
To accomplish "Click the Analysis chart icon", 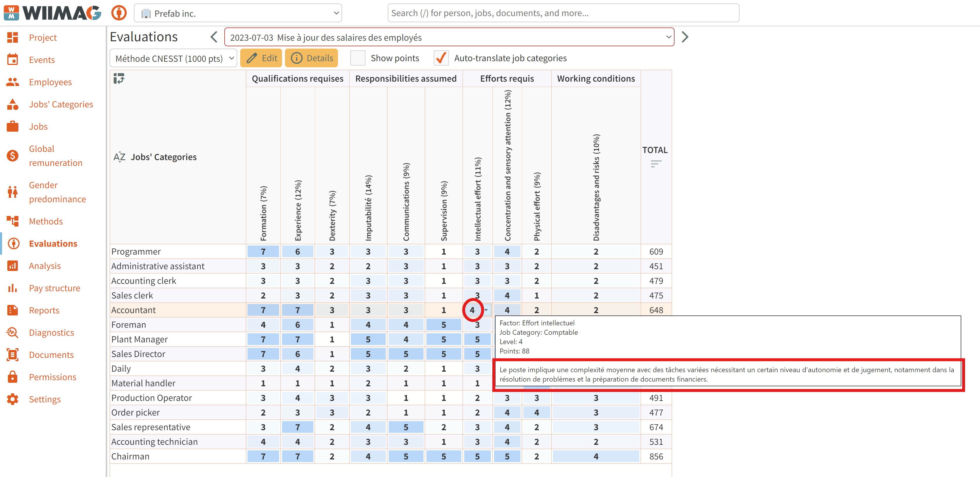I will click(x=13, y=266).
